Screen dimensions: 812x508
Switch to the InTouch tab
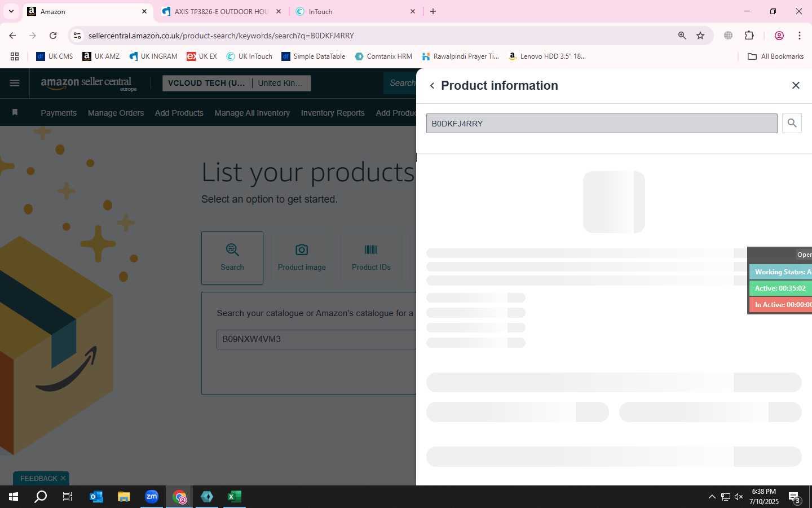[x=355, y=11]
